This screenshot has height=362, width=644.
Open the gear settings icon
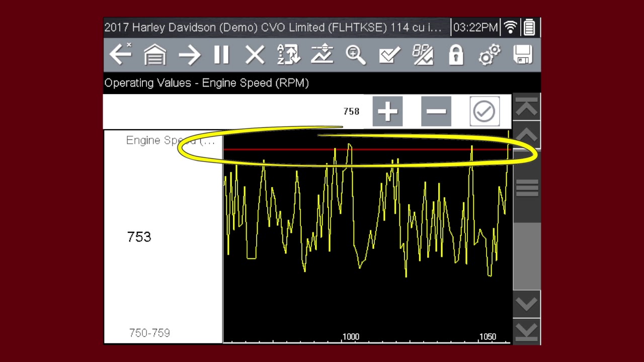click(490, 54)
